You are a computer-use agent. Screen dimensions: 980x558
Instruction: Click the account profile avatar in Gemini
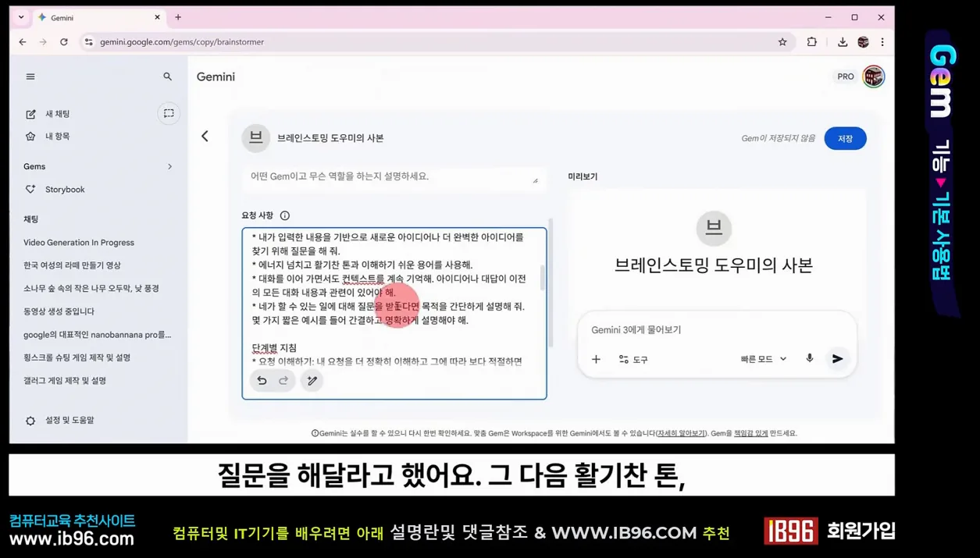(x=874, y=76)
